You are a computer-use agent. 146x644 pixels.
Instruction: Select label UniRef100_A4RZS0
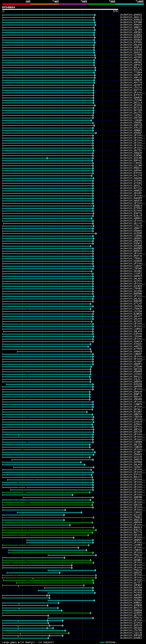pos(131,346)
